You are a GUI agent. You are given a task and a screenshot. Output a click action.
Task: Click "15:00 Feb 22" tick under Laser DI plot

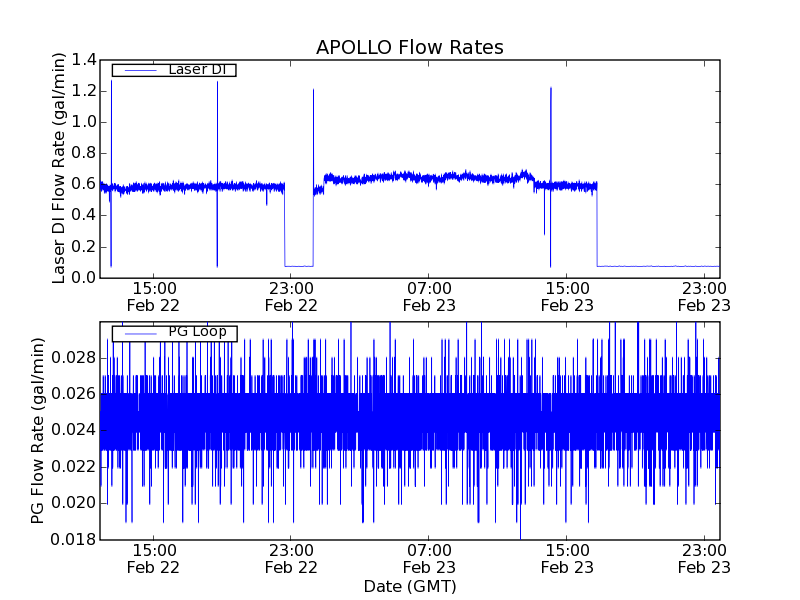[153, 297]
